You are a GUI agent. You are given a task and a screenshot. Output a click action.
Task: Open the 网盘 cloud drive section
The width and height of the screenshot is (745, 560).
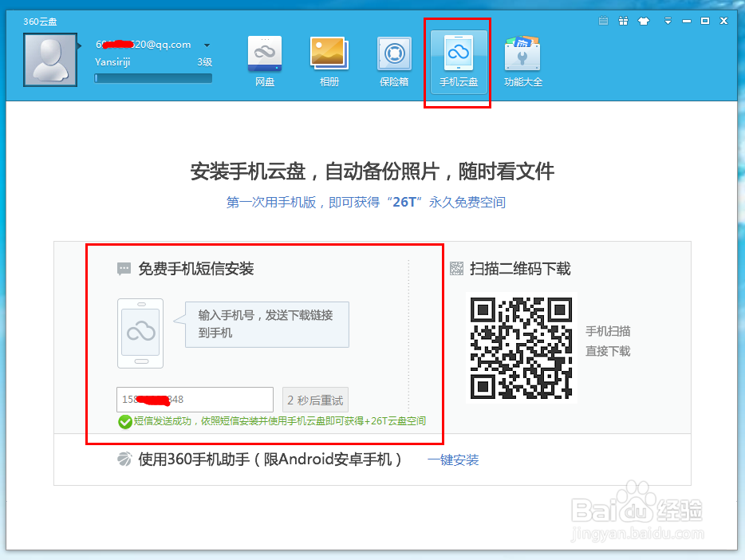pyautogui.click(x=265, y=61)
